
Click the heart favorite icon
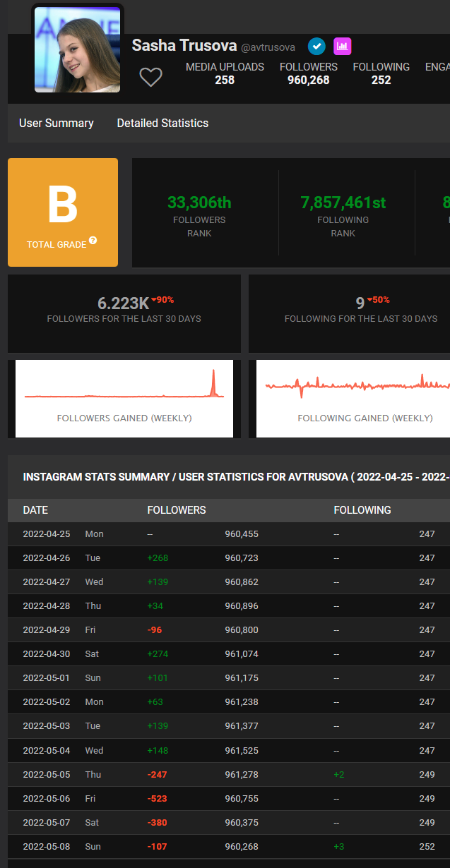point(150,77)
